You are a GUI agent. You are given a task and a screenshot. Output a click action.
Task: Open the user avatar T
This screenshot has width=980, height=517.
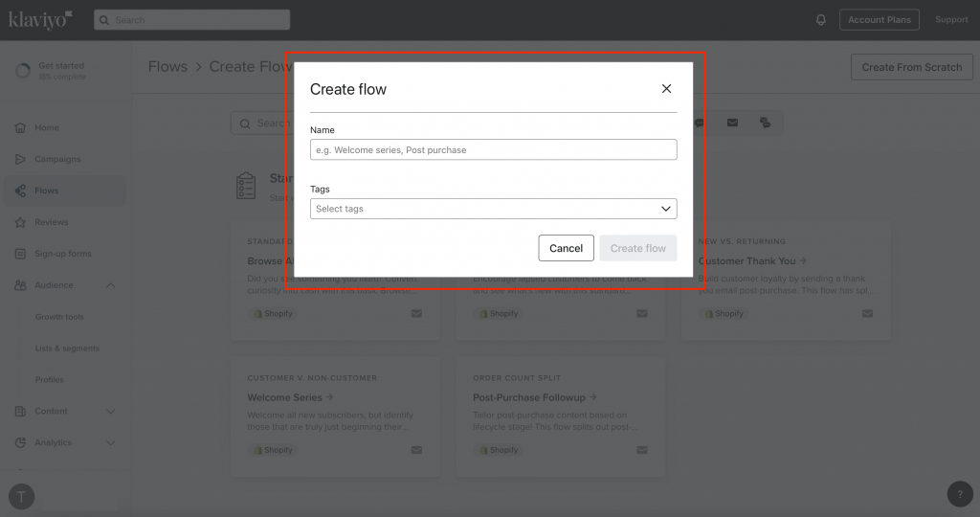[21, 497]
